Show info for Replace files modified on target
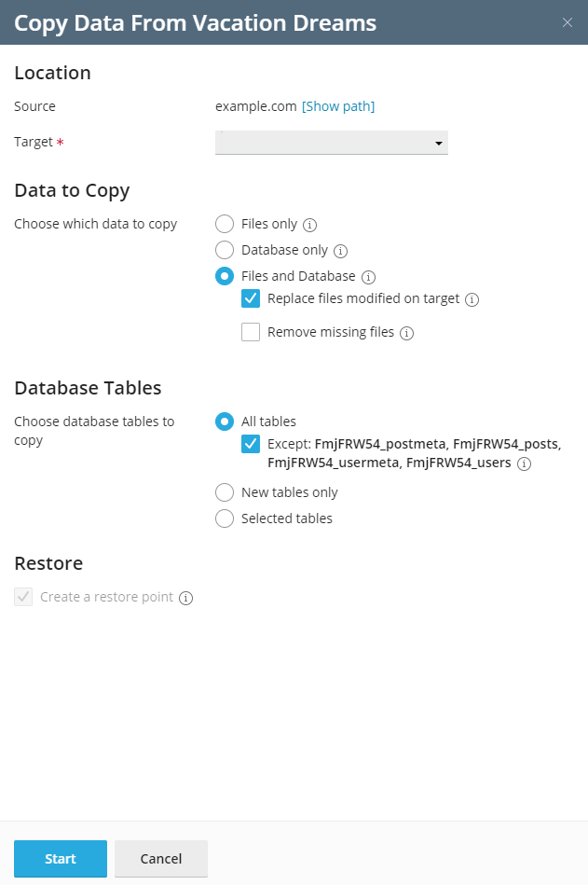 (472, 299)
